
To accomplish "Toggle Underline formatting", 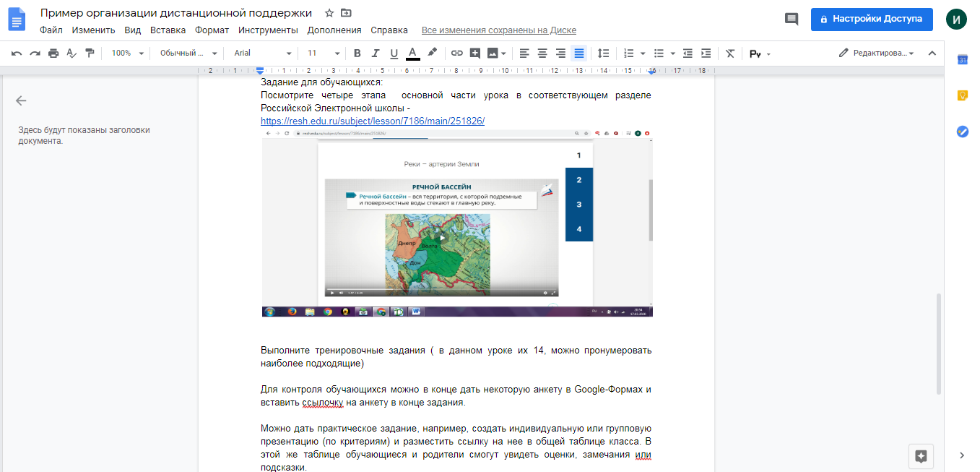I will coord(394,53).
